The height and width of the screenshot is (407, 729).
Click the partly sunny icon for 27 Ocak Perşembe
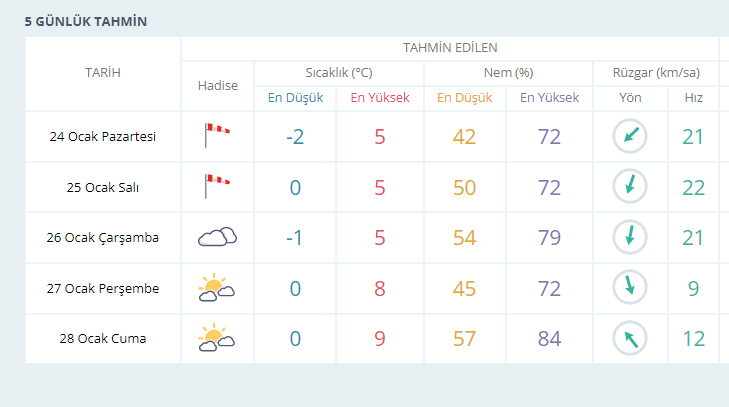[217, 289]
